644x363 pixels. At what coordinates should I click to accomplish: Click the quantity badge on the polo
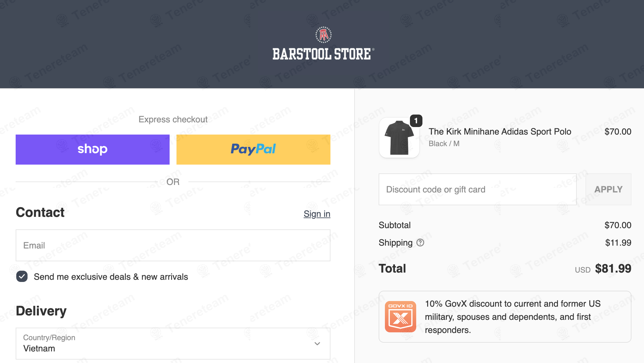tap(416, 121)
